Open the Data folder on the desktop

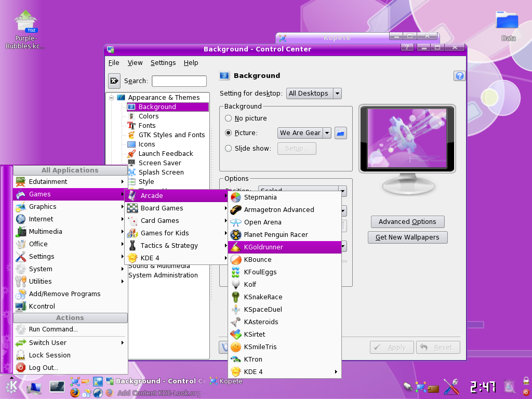click(508, 26)
